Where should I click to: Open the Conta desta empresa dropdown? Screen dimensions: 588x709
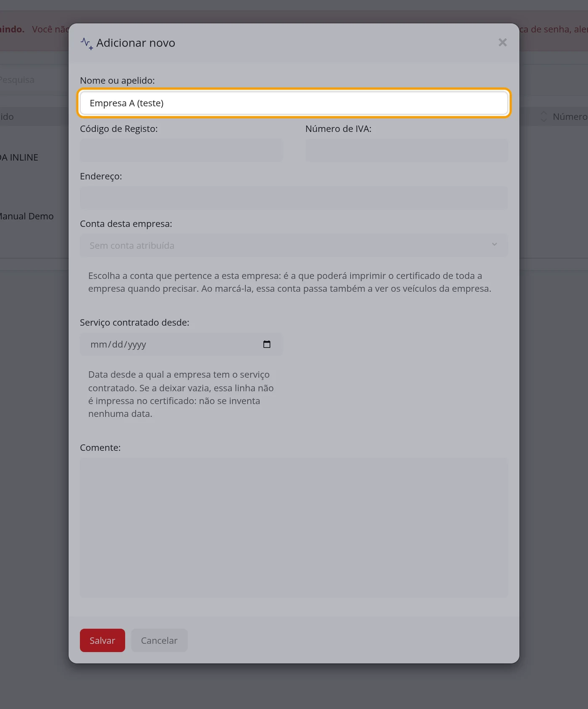(294, 245)
